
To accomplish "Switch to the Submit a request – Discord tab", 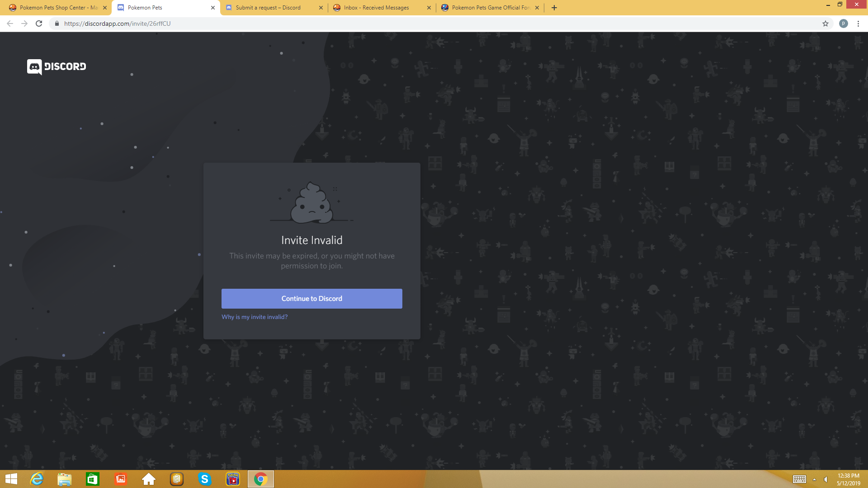I will 268,8.
